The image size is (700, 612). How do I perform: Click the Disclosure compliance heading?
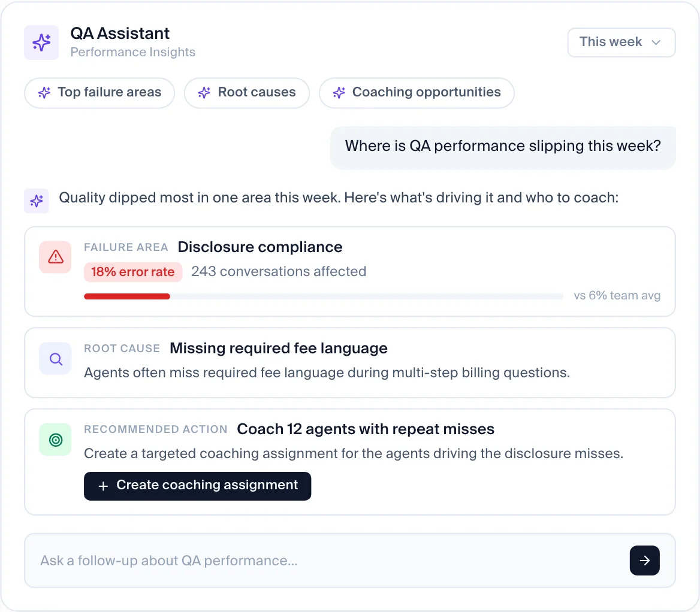click(x=260, y=247)
